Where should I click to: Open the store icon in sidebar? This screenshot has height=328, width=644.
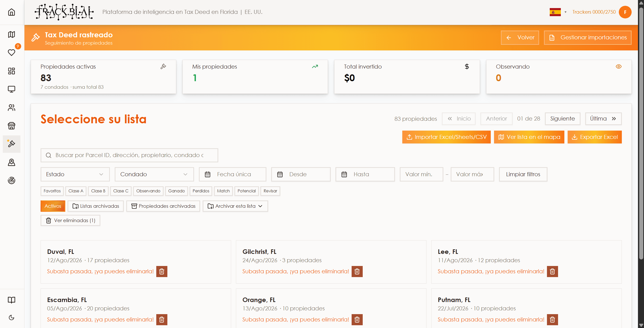coord(12,126)
